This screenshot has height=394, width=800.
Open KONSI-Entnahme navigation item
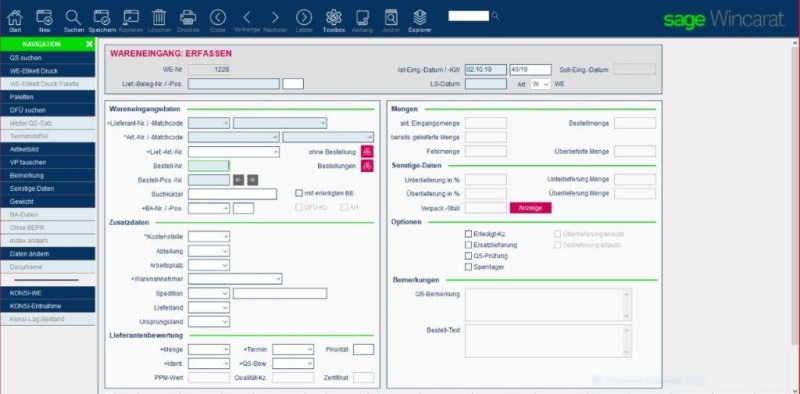click(47, 306)
